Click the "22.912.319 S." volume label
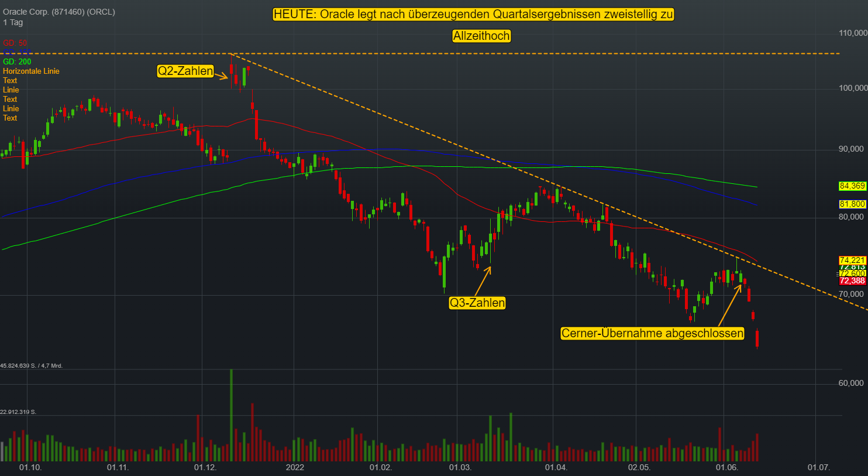 pyautogui.click(x=18, y=412)
